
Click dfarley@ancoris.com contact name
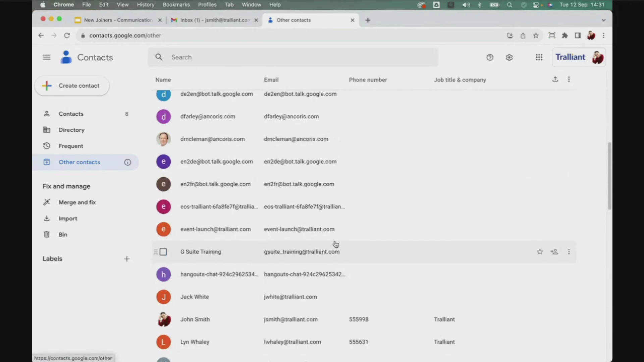point(208,117)
